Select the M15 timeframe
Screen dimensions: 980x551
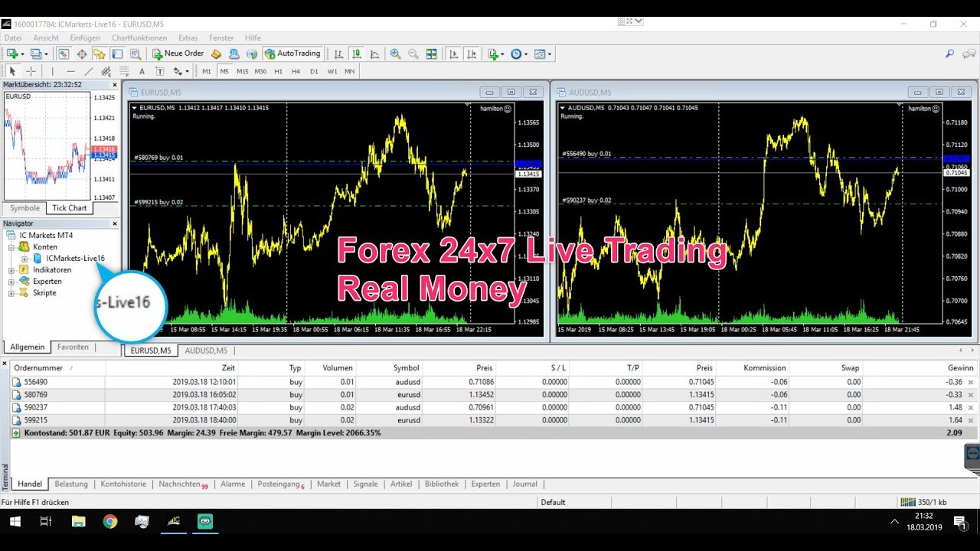click(x=243, y=71)
